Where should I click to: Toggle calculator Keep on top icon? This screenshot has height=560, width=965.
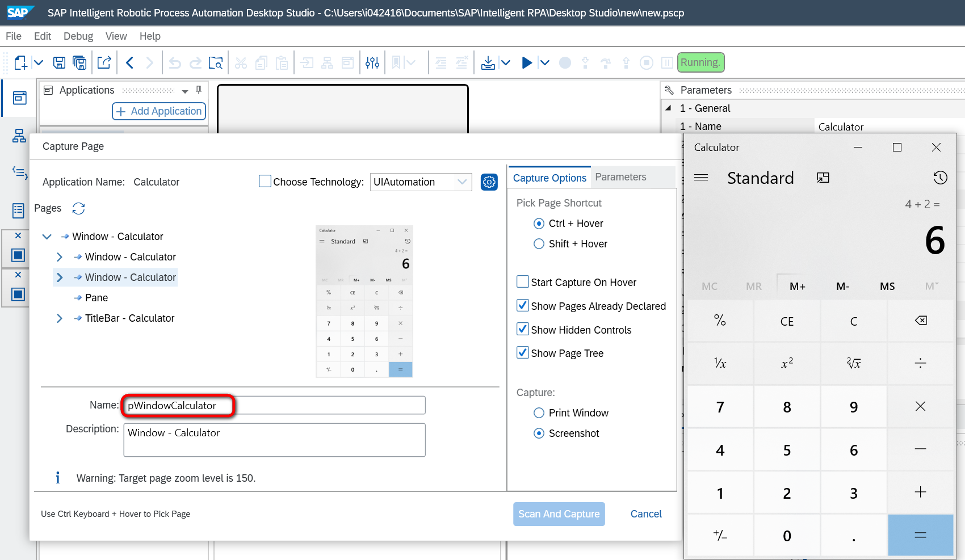(x=823, y=178)
